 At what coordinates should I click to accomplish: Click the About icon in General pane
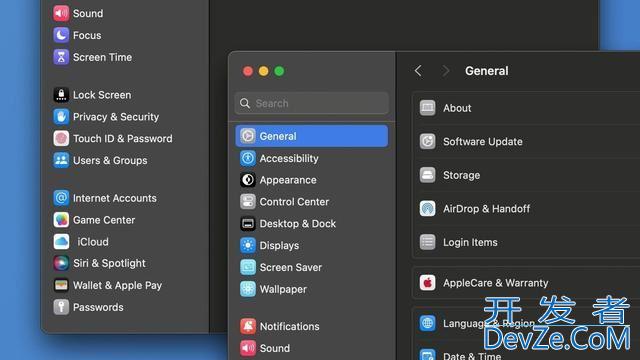click(x=427, y=108)
